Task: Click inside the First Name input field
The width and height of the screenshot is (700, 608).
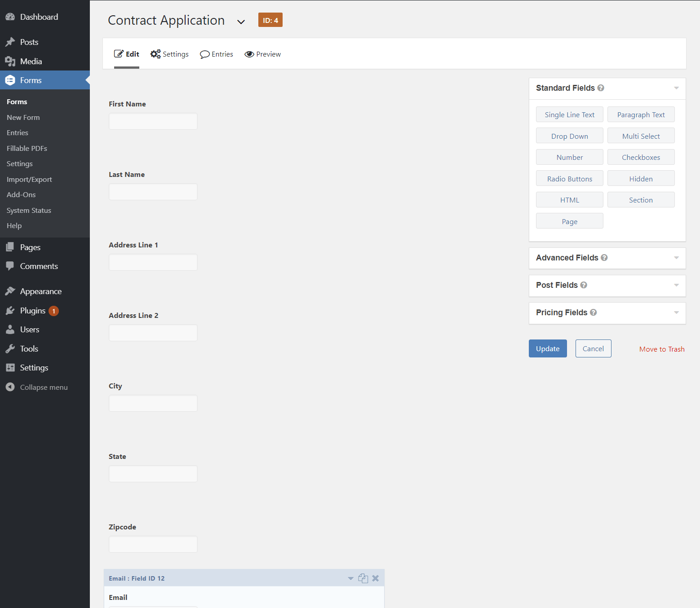Action: point(153,121)
